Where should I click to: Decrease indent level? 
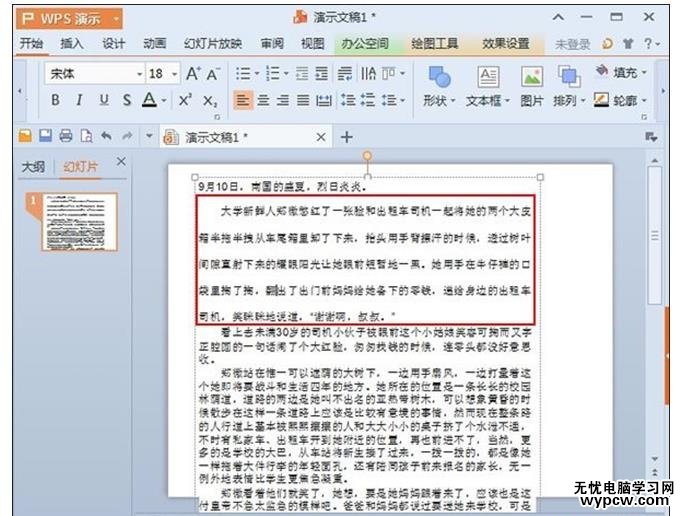pos(302,73)
